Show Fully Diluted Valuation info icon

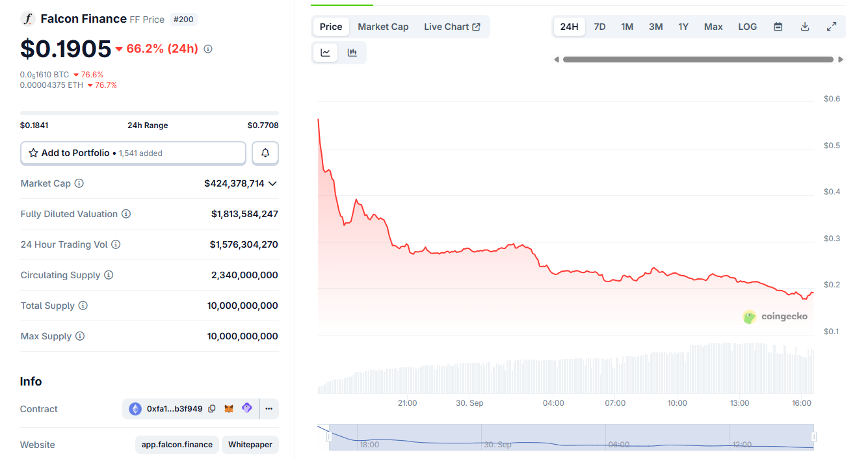click(126, 214)
